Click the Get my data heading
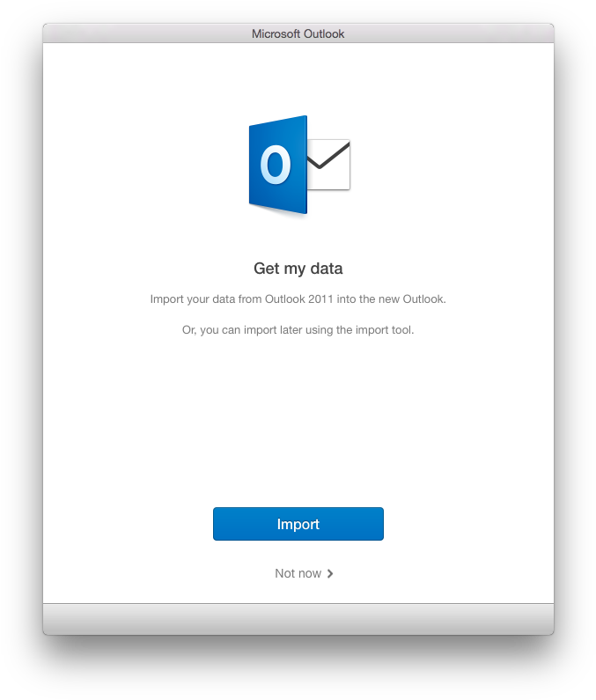Screen dimensions: 596x700 tap(298, 269)
